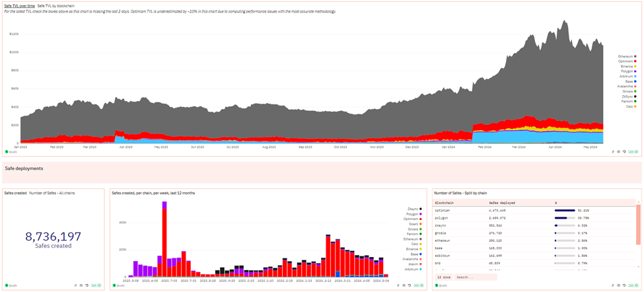Click Safe logo icon under Split table
The image size is (644, 292).
tap(436, 285)
